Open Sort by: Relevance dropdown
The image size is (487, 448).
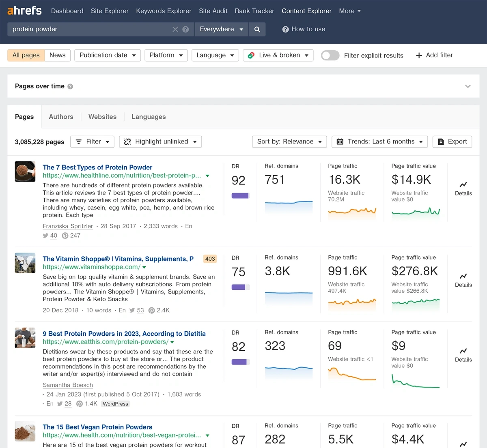289,141
